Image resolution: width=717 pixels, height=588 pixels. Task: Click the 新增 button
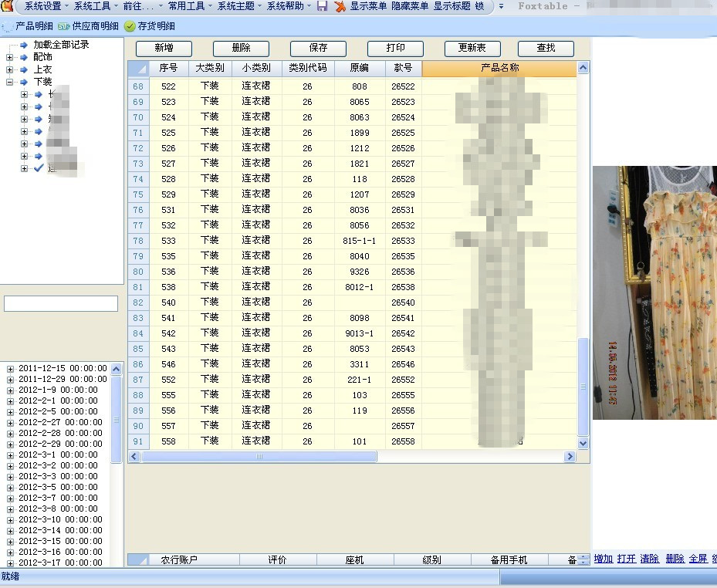(x=164, y=48)
